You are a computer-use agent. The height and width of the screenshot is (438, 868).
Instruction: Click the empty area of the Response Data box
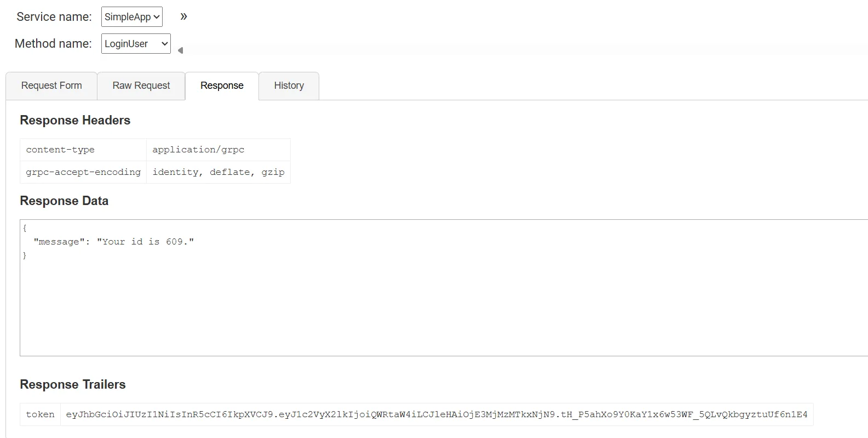point(444,307)
